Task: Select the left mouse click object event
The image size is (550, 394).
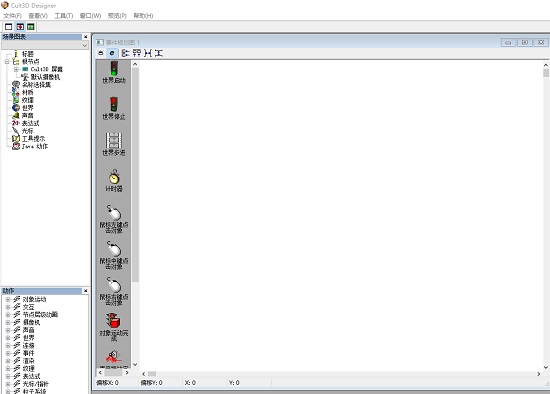Action: (114, 219)
